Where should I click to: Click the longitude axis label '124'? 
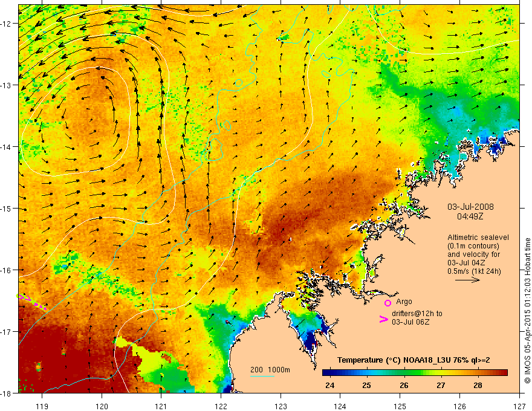click(340, 406)
